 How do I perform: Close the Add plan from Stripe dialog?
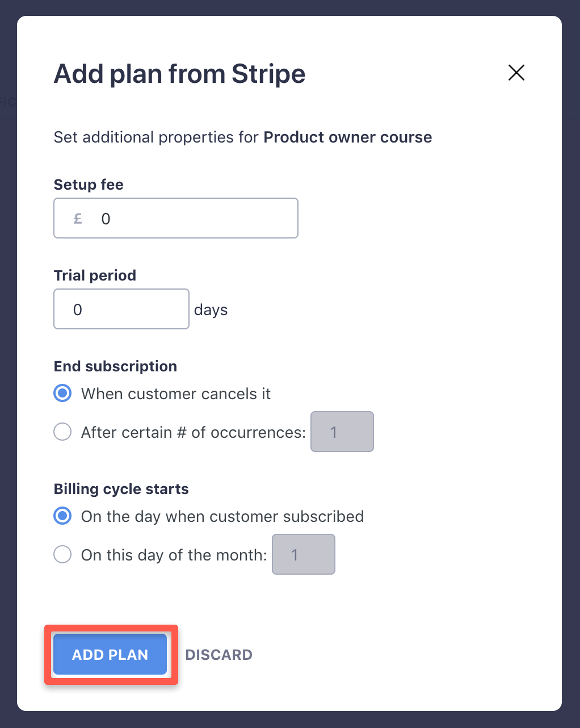pos(516,73)
